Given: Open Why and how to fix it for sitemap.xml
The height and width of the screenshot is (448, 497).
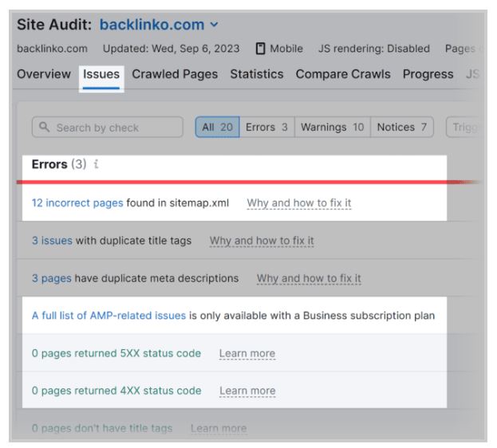Looking at the screenshot, I should tap(299, 202).
